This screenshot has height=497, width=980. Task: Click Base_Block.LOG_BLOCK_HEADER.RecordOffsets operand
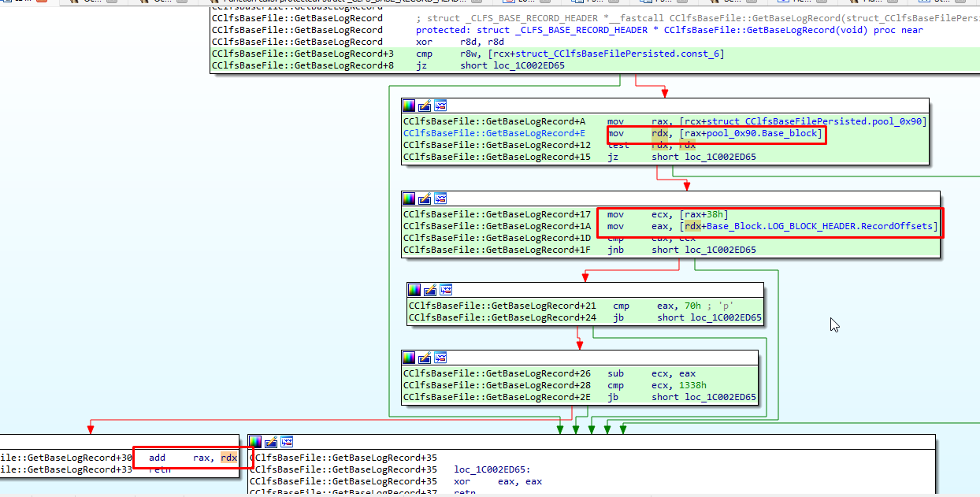(819, 226)
